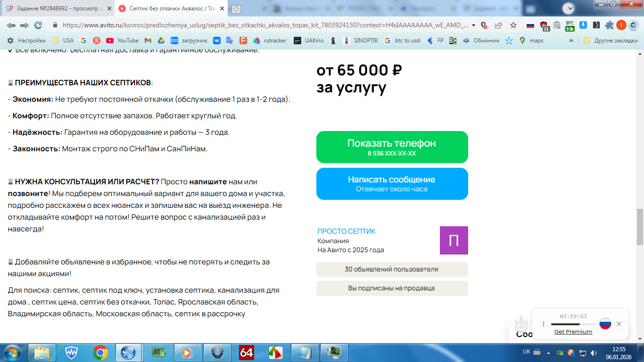This screenshot has height=362, width=644.
Task: Bookmark this page with the star icon
Action: click(x=513, y=25)
